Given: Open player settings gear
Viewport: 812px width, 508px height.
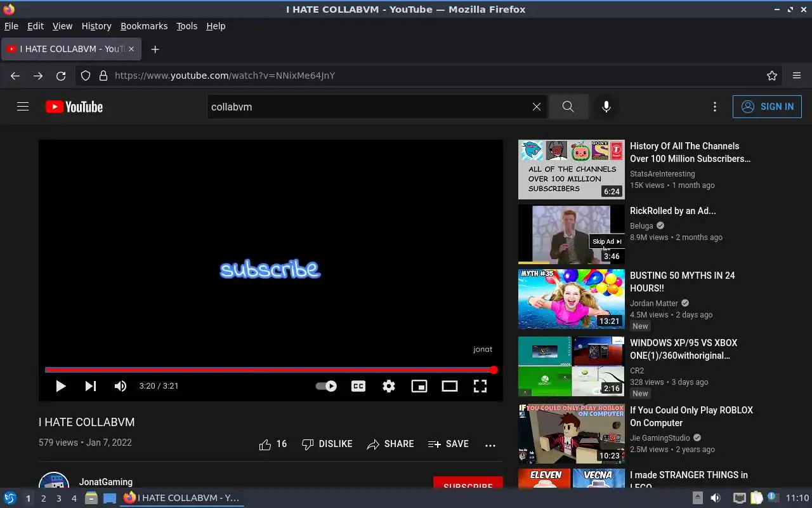Looking at the screenshot, I should pos(389,386).
